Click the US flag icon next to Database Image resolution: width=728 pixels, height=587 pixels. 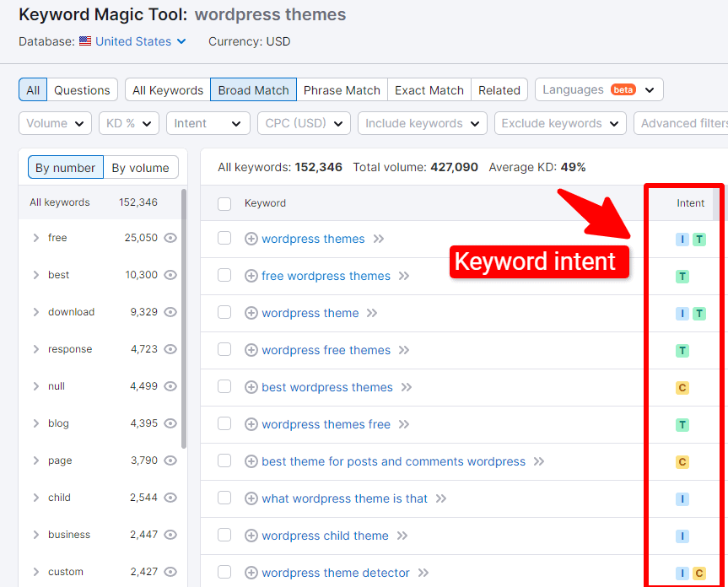(x=84, y=40)
